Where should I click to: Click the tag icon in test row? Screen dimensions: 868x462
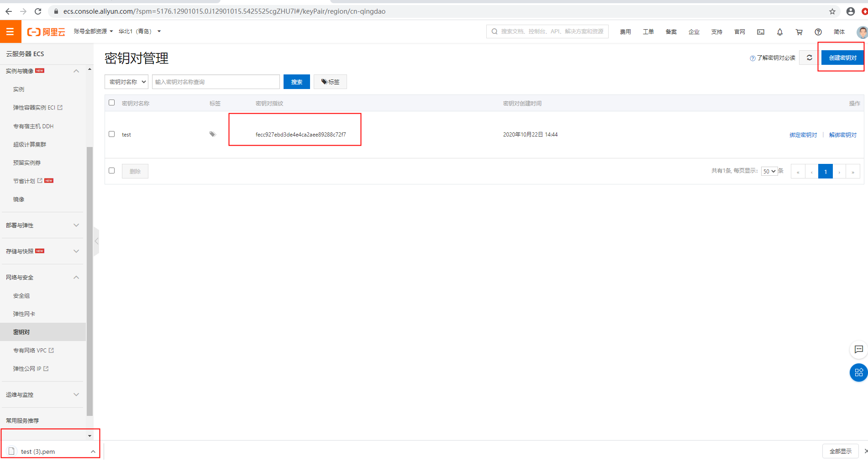tap(212, 134)
